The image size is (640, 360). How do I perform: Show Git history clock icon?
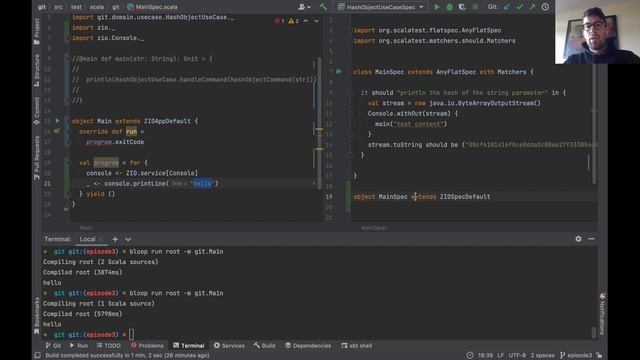pyautogui.click(x=545, y=7)
